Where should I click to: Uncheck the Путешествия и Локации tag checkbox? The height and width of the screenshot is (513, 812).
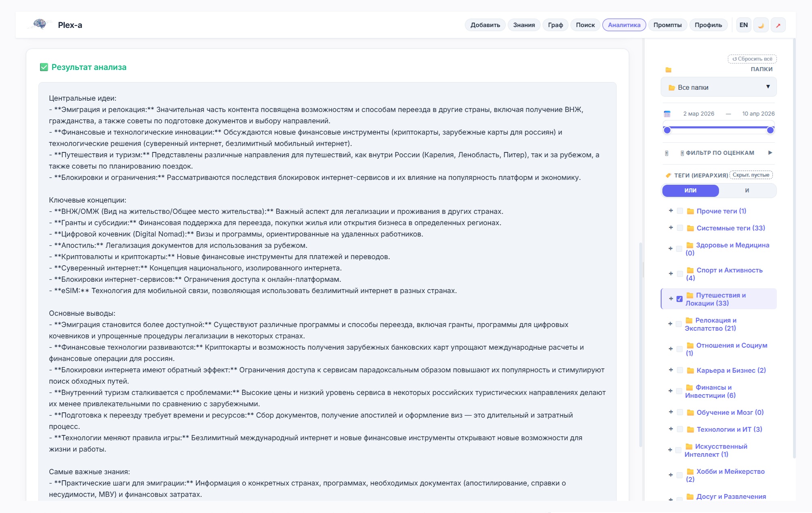679,299
